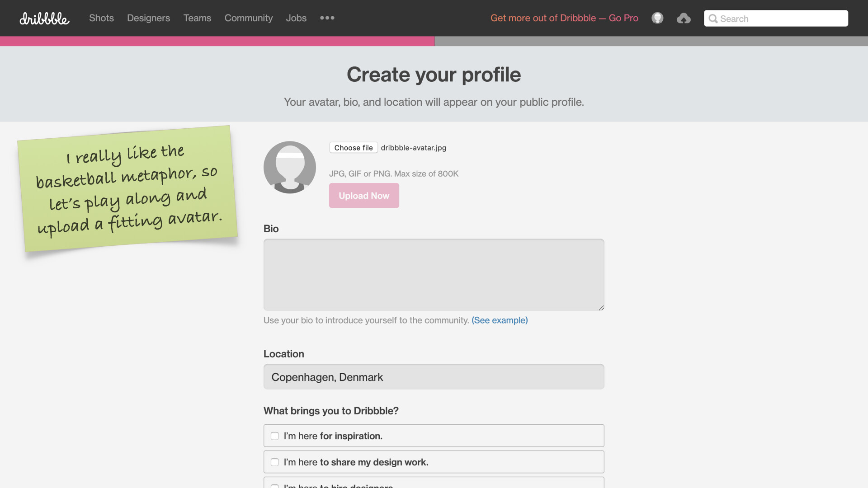The width and height of the screenshot is (868, 488).
Task: Go to Teams page
Action: (197, 18)
